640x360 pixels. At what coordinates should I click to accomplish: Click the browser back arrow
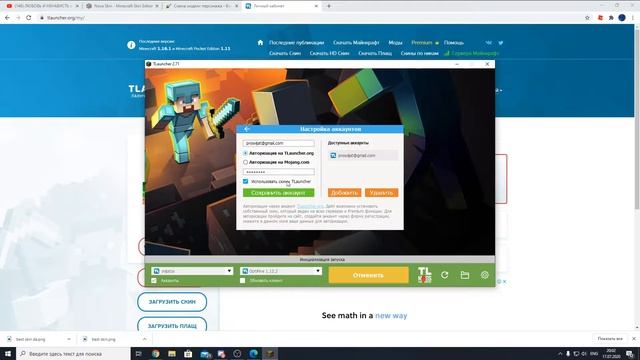[7, 18]
